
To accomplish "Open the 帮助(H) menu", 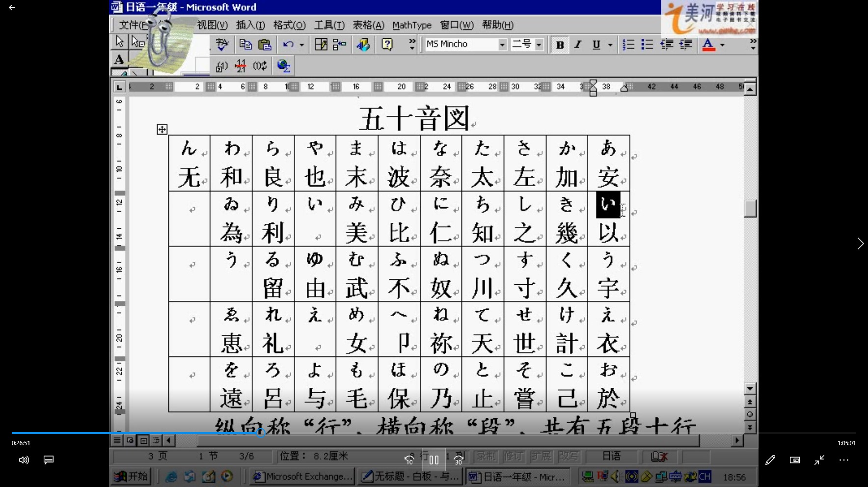I will point(498,25).
